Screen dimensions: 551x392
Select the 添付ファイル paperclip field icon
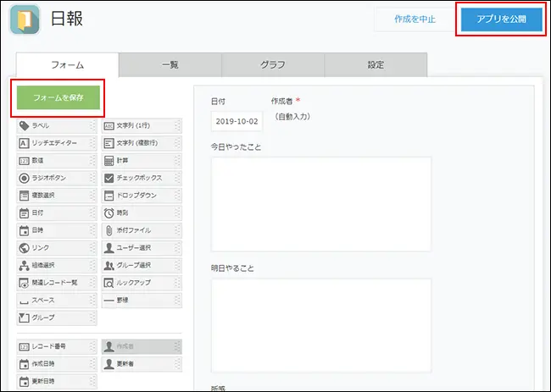(109, 230)
